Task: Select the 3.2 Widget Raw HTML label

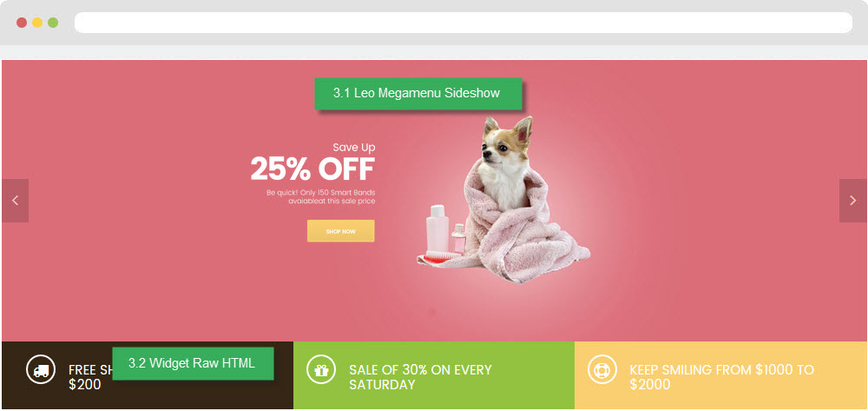Action: (193, 363)
